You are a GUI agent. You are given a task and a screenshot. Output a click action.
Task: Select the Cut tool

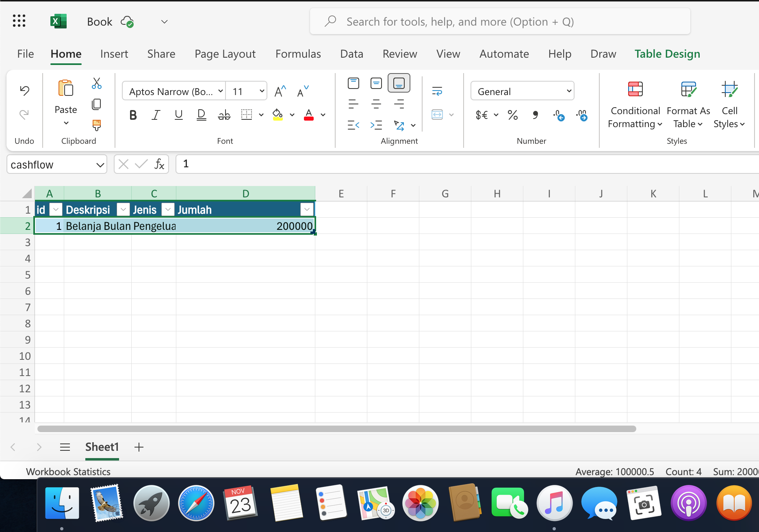point(96,83)
